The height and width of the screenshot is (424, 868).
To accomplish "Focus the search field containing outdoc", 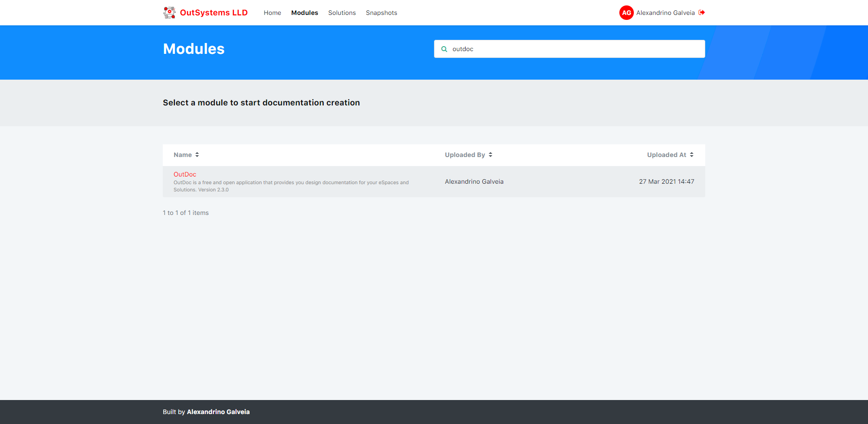I will [x=574, y=49].
